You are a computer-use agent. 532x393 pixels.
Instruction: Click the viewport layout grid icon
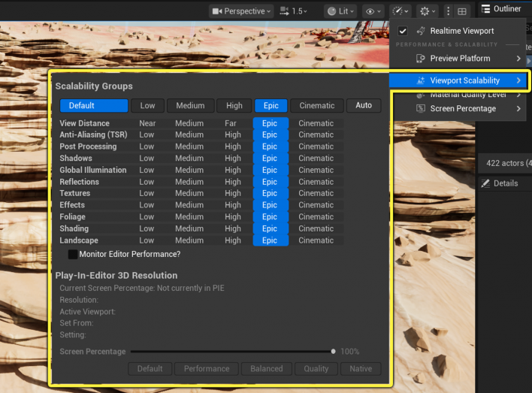(462, 11)
